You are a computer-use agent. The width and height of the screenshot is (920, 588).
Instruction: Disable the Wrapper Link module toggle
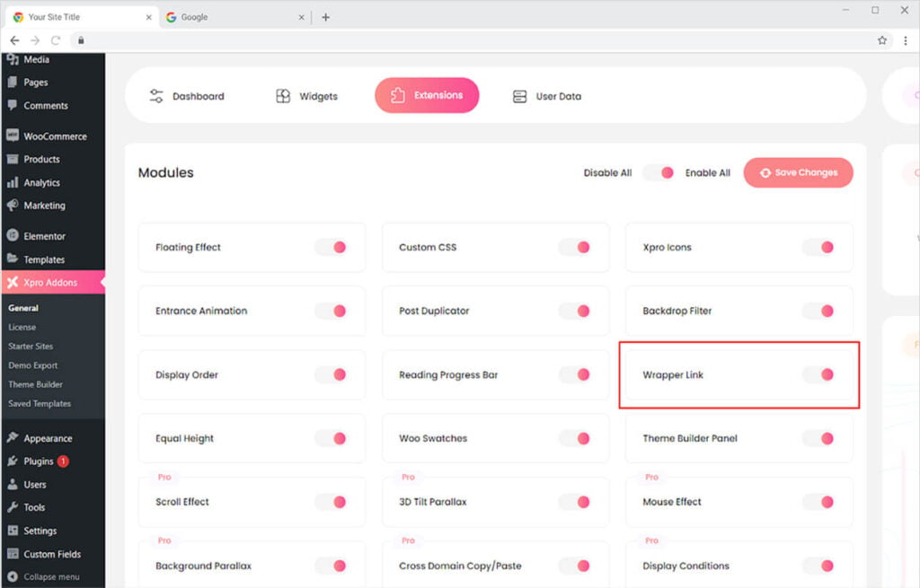(818, 374)
